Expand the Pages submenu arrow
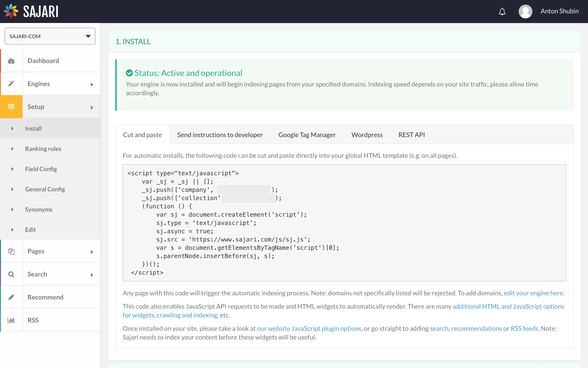 point(92,252)
